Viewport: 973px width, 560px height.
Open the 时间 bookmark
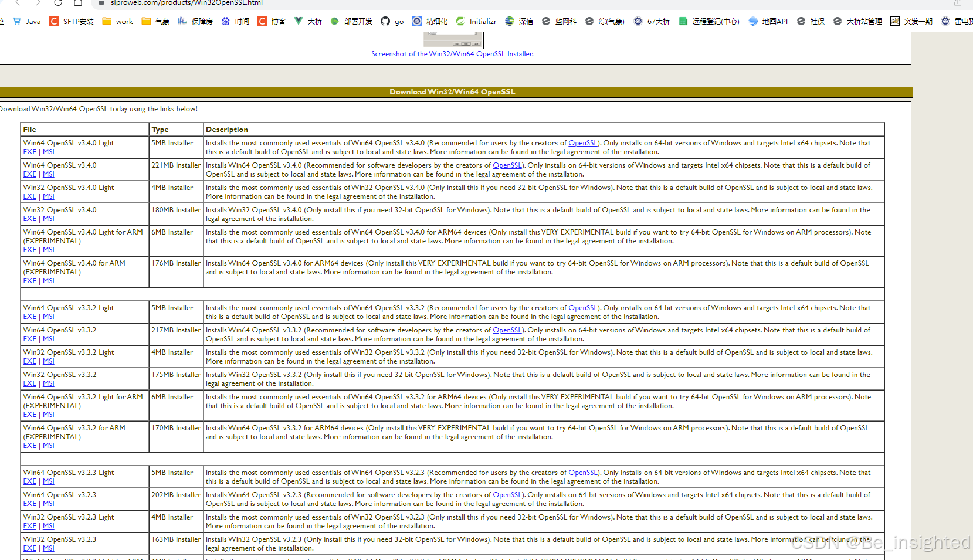235,22
